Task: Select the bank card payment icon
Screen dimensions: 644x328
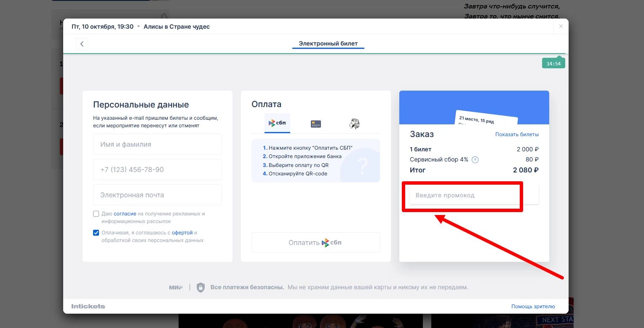Action: point(315,124)
